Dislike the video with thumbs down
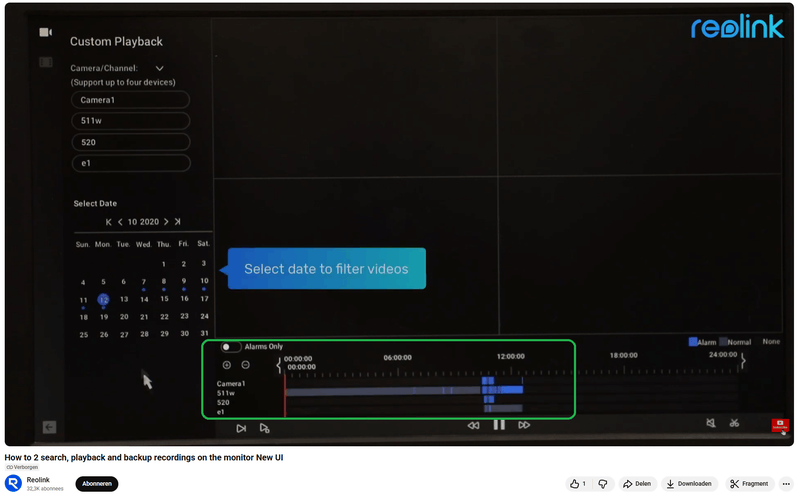This screenshot has height=496, width=800. point(603,484)
